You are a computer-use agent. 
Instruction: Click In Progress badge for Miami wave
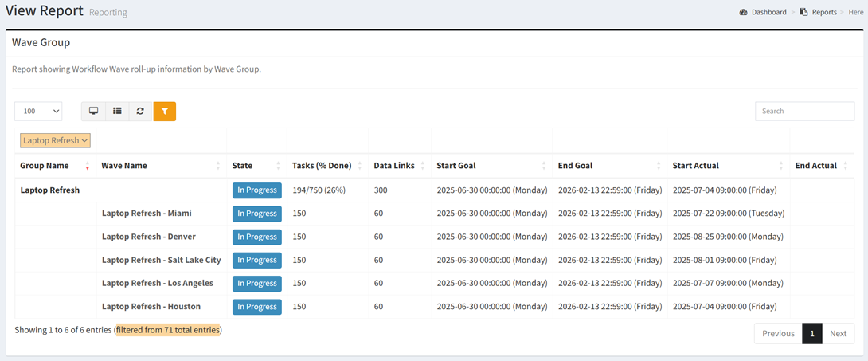pos(256,214)
